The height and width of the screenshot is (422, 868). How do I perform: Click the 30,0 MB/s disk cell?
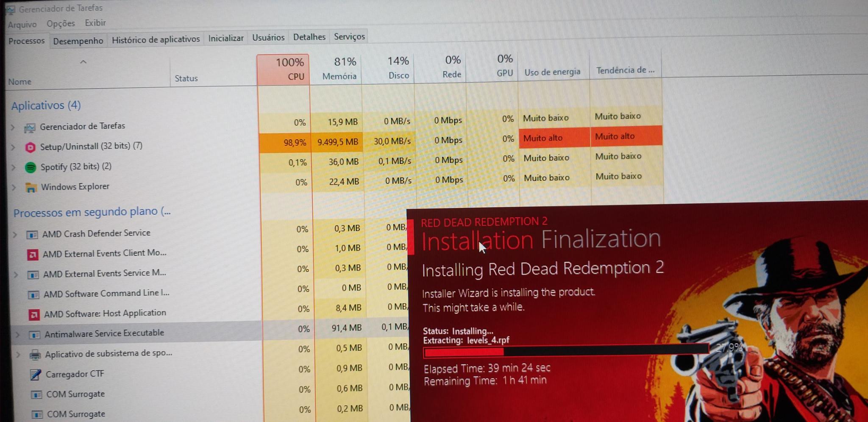click(390, 141)
